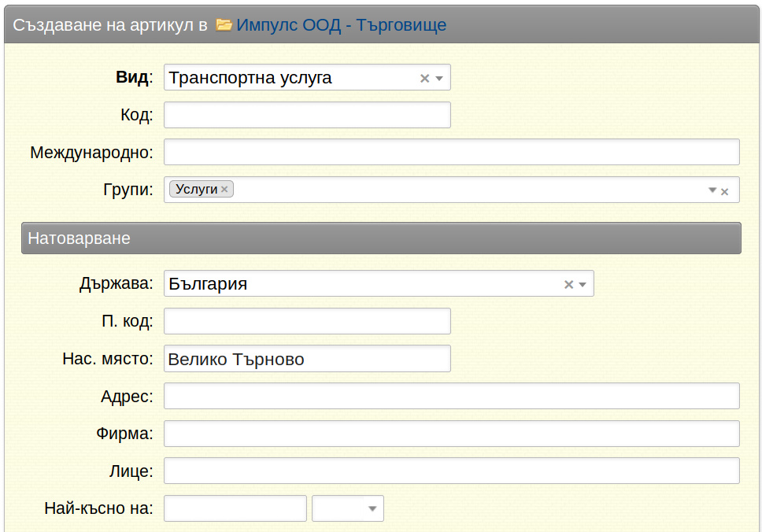Open the Държава dropdown arrow

tap(583, 285)
